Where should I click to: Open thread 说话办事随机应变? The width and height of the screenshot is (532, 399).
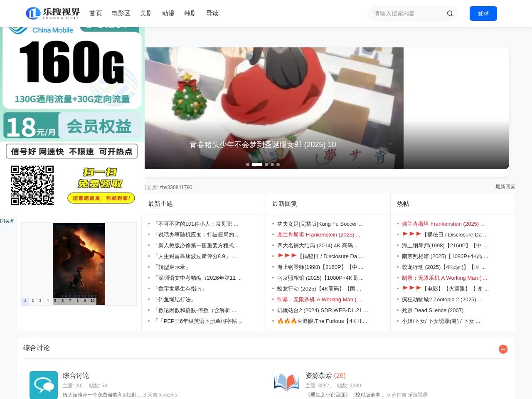pyautogui.click(x=197, y=234)
